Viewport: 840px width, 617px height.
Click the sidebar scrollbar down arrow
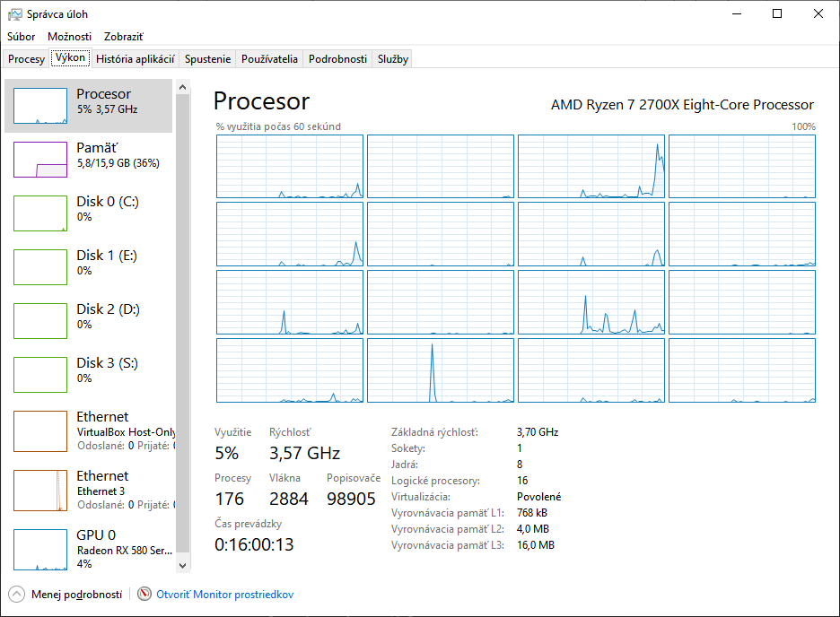click(x=183, y=565)
